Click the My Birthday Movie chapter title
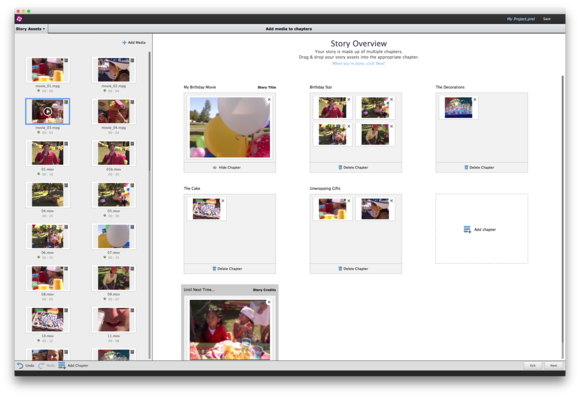This screenshot has width=580, height=397. tap(200, 87)
